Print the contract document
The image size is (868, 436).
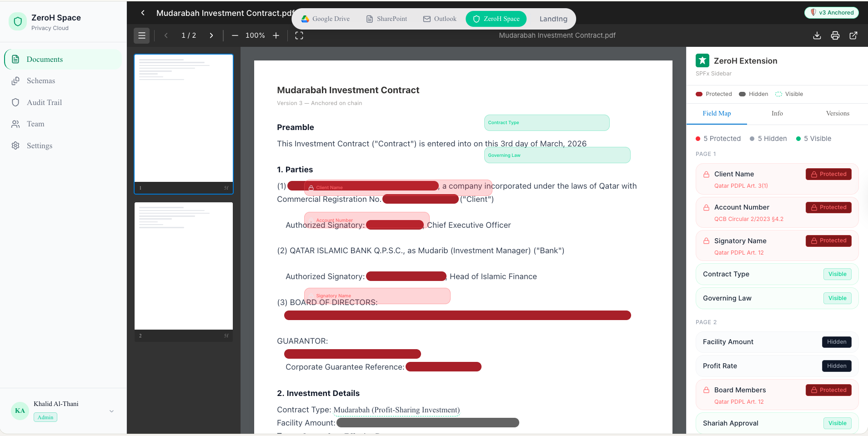pos(835,35)
